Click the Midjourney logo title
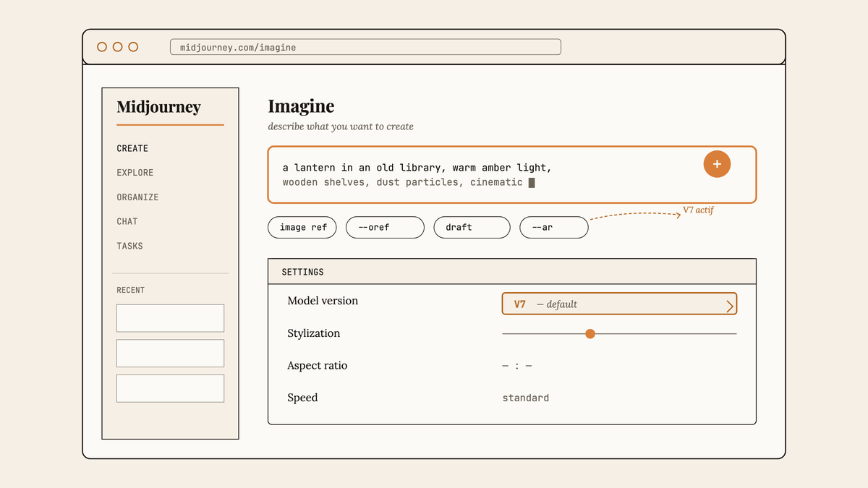The height and width of the screenshot is (488, 868). (x=159, y=107)
